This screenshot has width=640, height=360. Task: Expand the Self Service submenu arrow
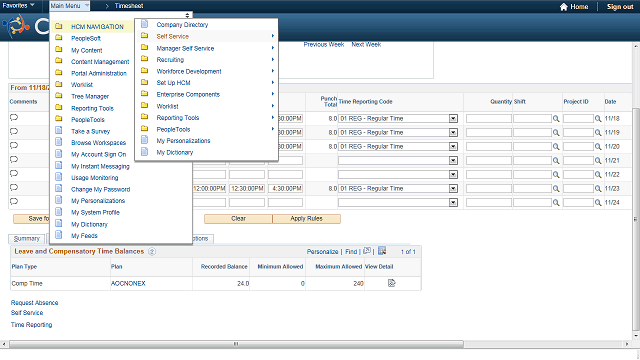coord(273,36)
